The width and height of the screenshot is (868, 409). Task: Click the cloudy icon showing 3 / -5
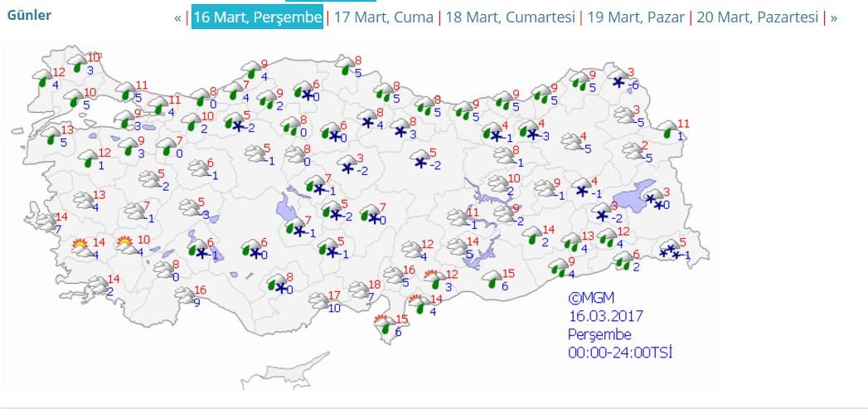click(x=625, y=114)
